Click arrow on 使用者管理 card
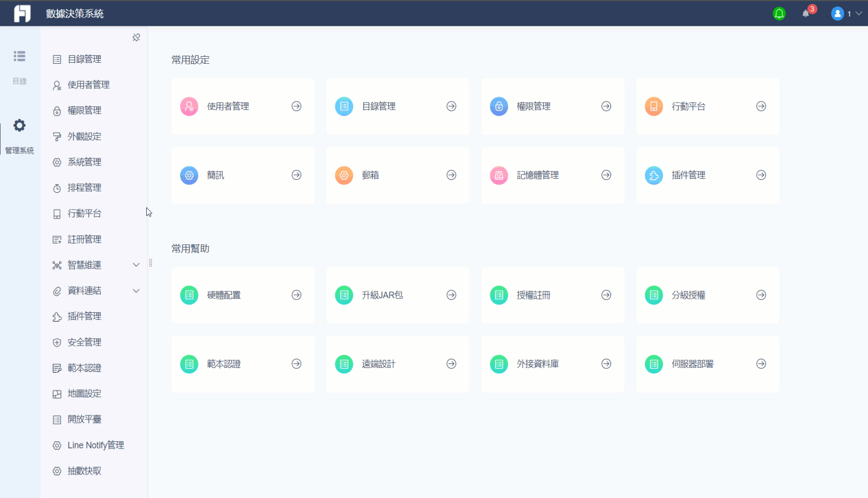Screen dimensions: 868x498 point(297,106)
